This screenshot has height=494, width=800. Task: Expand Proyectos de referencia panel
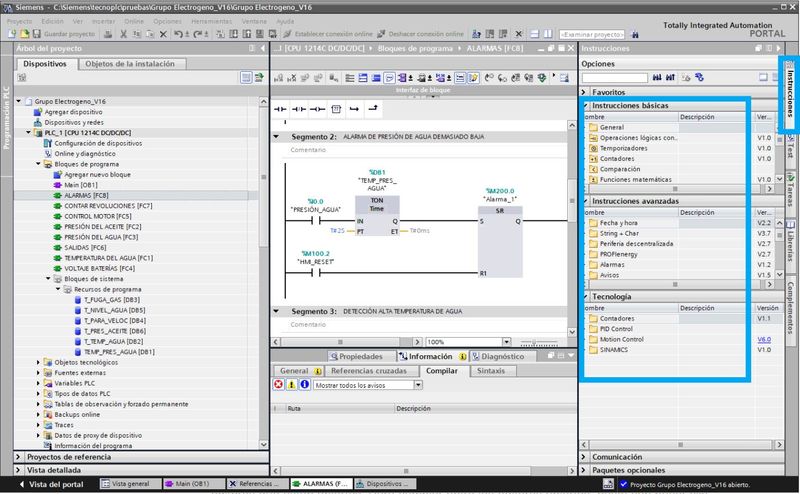coord(18,457)
